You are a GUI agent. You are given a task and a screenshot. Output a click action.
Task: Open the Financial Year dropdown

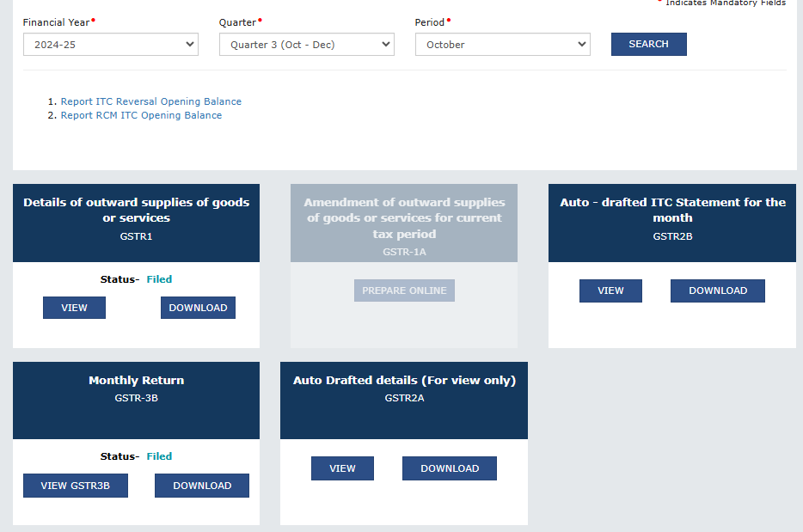tap(111, 45)
